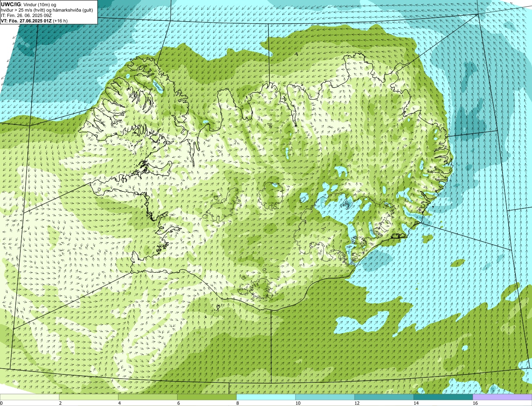Click the 8–10 m/s light cyan legend swatch
This screenshot has height=406, width=532.
pos(266,397)
